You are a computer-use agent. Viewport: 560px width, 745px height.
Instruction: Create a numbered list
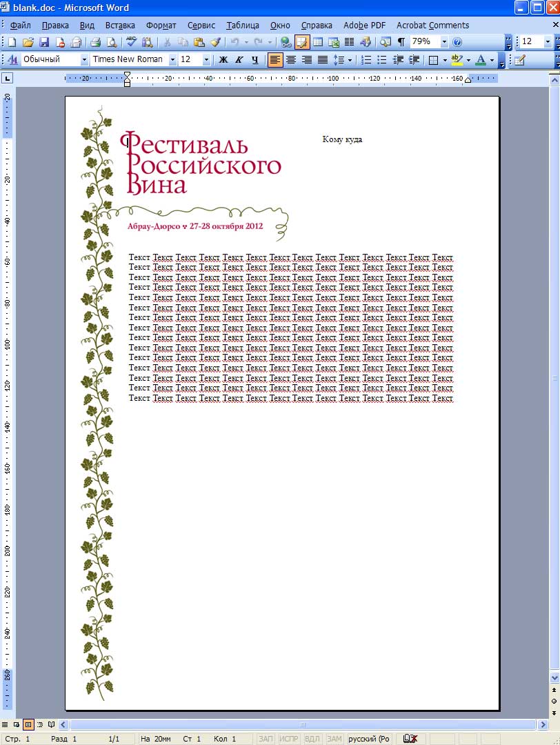pyautogui.click(x=366, y=60)
